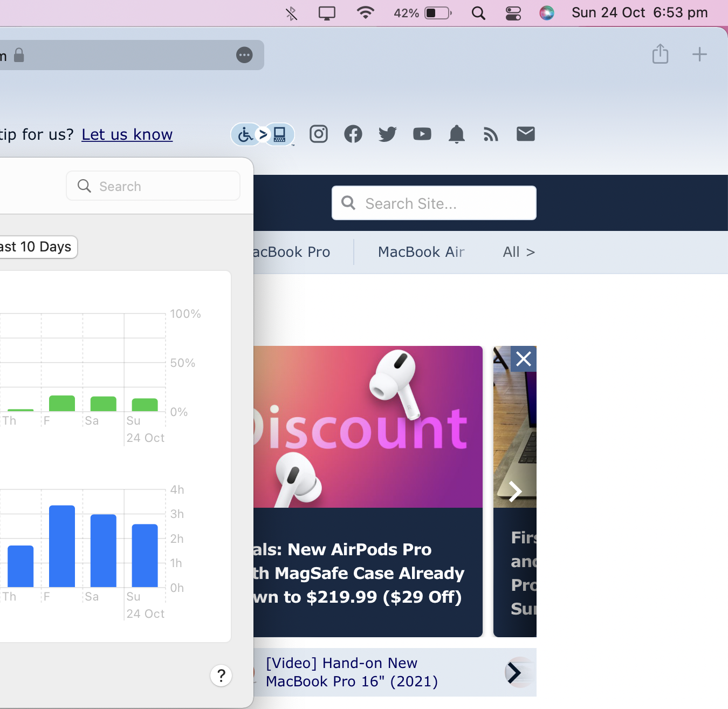Visit the site's Facebook page
The width and height of the screenshot is (728, 709).
coord(353,134)
